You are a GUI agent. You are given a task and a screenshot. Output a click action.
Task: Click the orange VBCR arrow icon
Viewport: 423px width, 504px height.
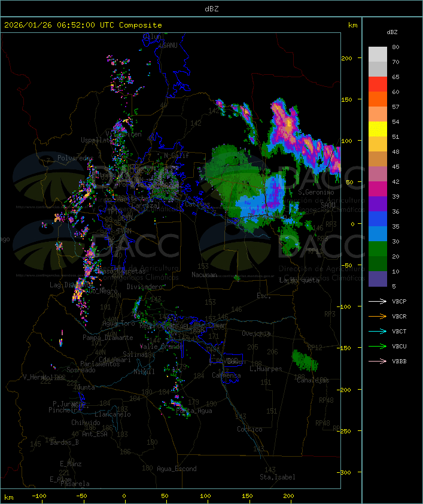tap(378, 317)
